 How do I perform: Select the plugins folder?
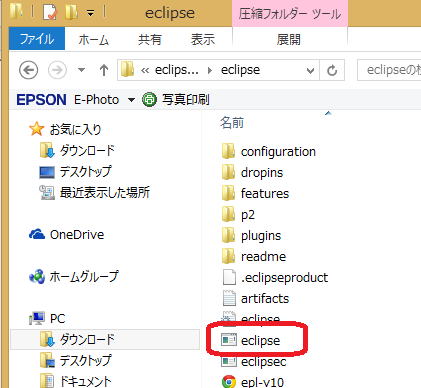click(x=261, y=236)
